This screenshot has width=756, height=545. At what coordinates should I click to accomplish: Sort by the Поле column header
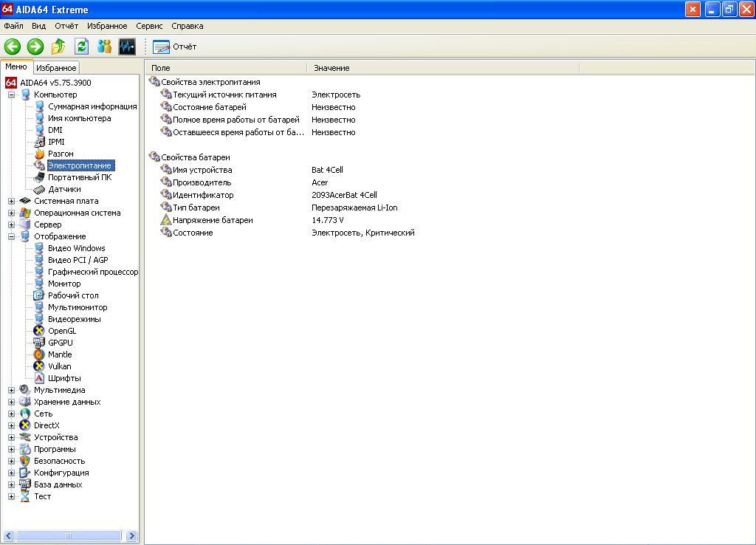[226, 68]
